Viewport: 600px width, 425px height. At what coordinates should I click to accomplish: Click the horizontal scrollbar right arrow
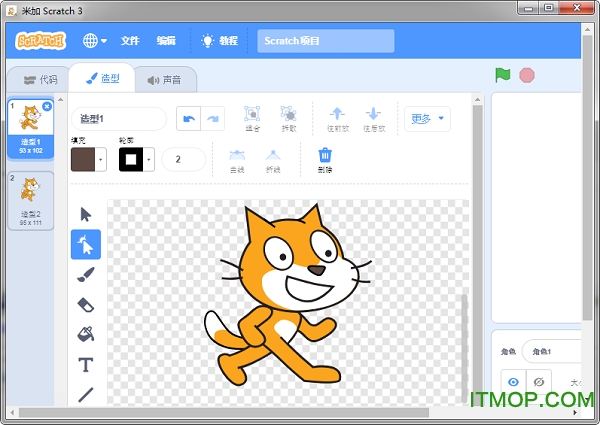(576, 412)
